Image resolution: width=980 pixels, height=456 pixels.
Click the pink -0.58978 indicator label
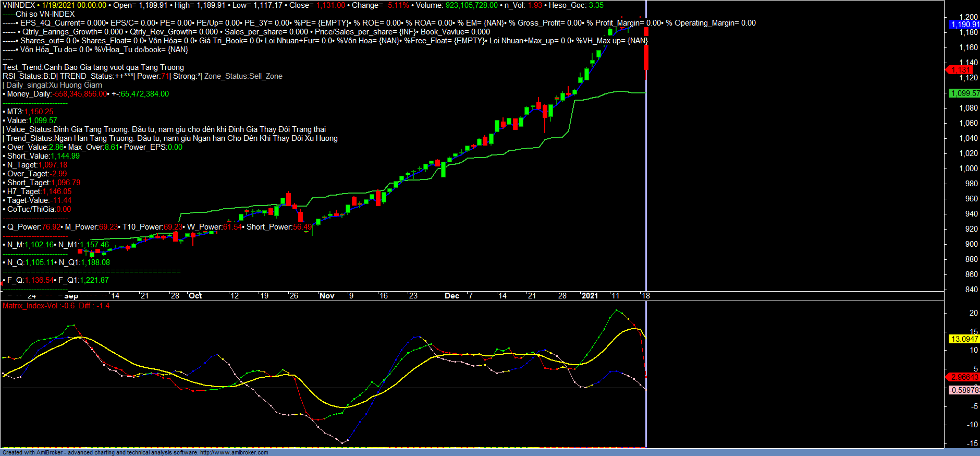964,390
